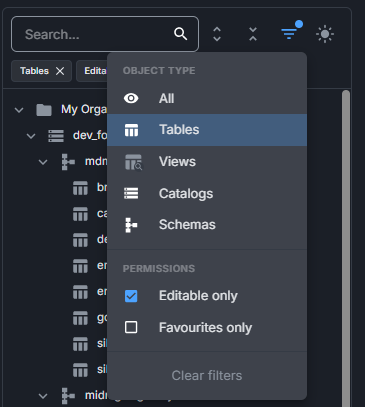Select Schemas in the object type list
The width and height of the screenshot is (365, 407).
click(207, 225)
